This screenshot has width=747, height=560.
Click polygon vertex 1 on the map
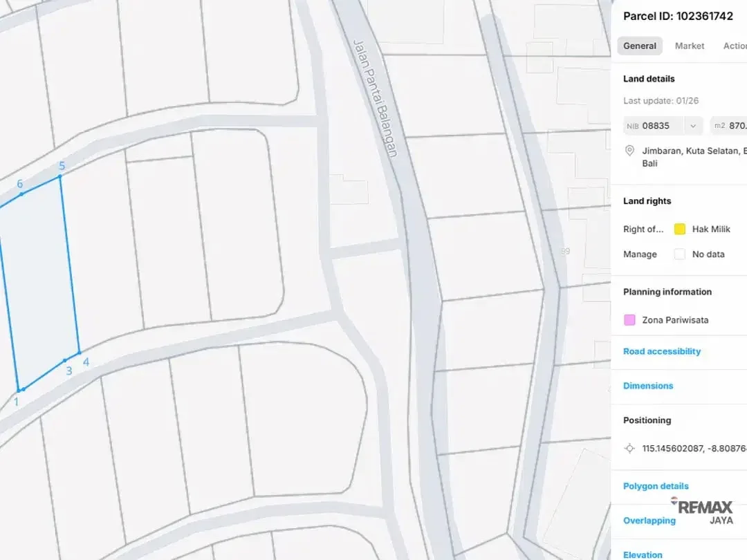point(19,391)
